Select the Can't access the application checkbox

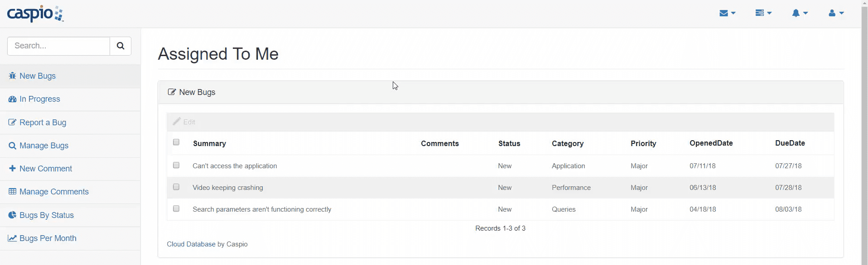[x=176, y=166]
